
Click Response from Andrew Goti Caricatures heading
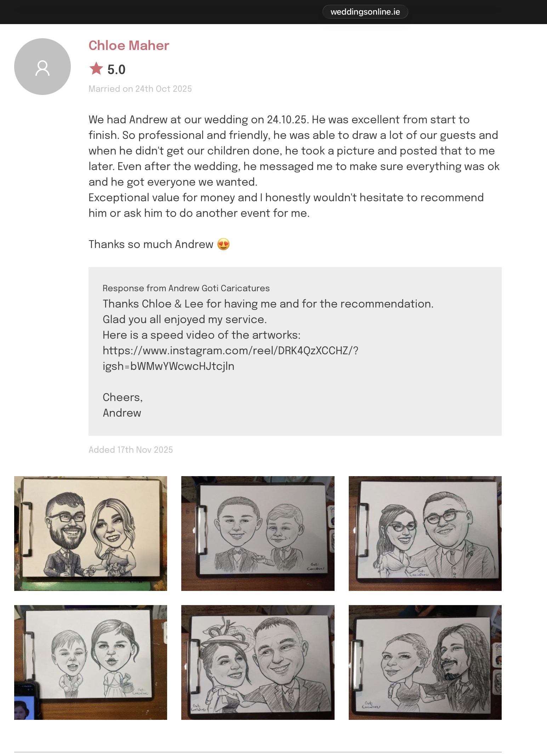(x=186, y=288)
